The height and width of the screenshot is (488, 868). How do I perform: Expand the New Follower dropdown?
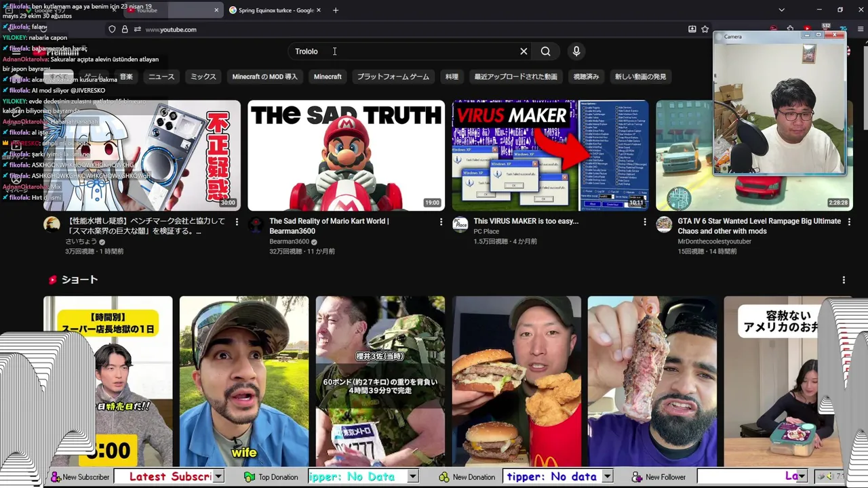(802, 476)
